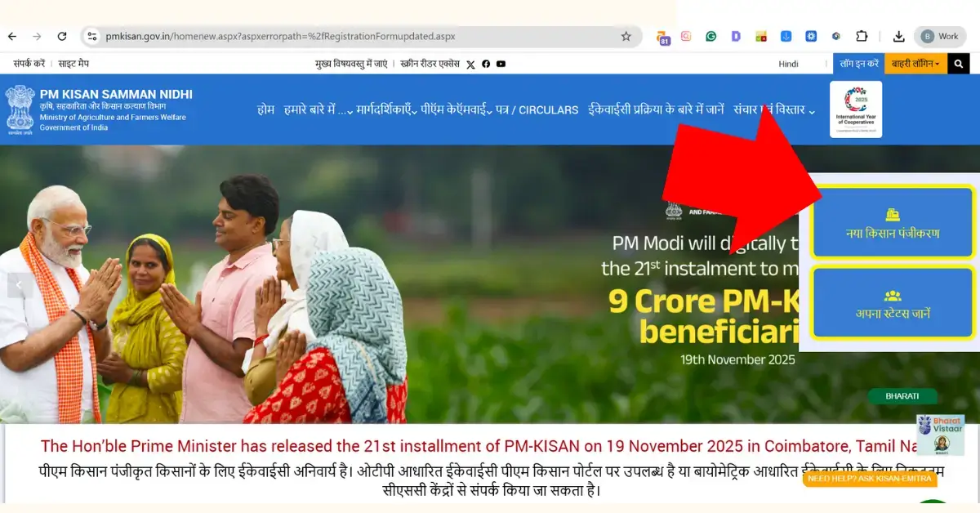The image size is (980, 513).
Task: Bookmark this page with the star icon
Action: pos(626,37)
